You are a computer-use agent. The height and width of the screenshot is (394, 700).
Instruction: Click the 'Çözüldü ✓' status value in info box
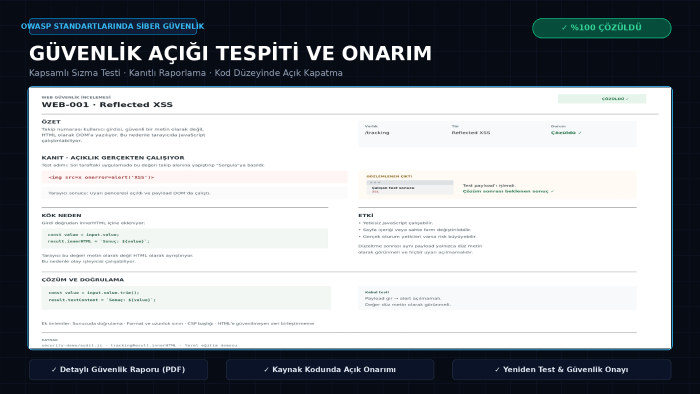tap(566, 133)
